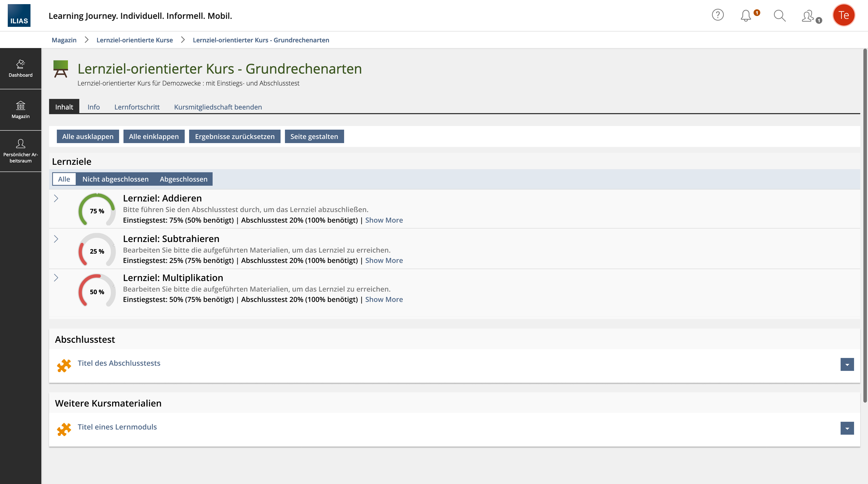Image resolution: width=868 pixels, height=484 pixels.
Task: Filter Lernziele by Alle
Action: 64,179
